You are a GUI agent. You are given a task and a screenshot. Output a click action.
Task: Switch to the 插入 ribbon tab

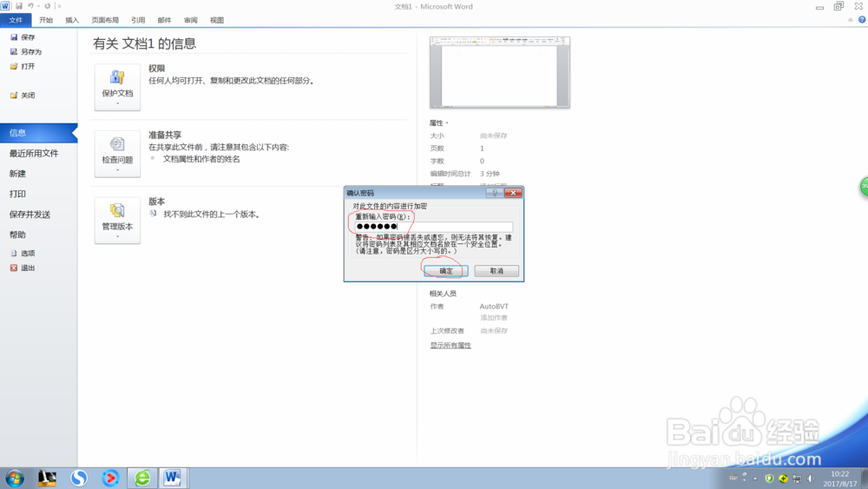tap(72, 20)
